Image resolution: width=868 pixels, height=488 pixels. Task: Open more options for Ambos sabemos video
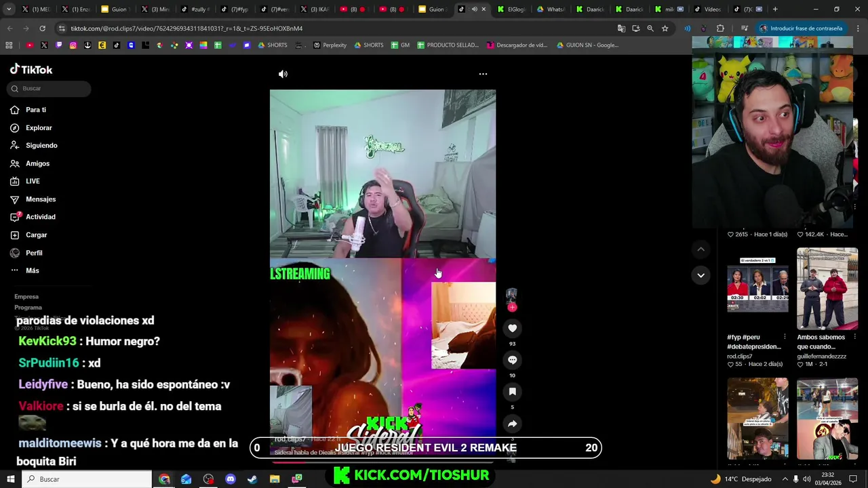tap(854, 337)
